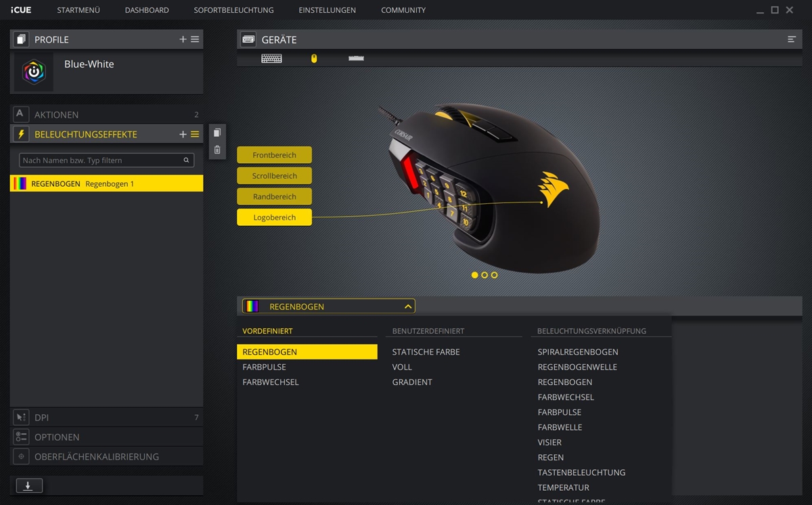Select Tastenbeleuchtung lighting link
Image resolution: width=812 pixels, height=505 pixels.
[581, 472]
